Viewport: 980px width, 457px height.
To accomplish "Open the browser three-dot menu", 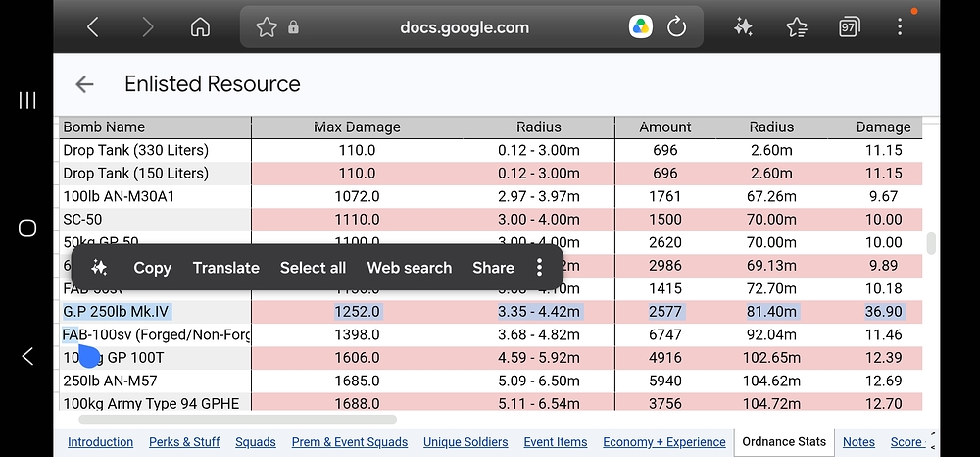I will [x=900, y=26].
